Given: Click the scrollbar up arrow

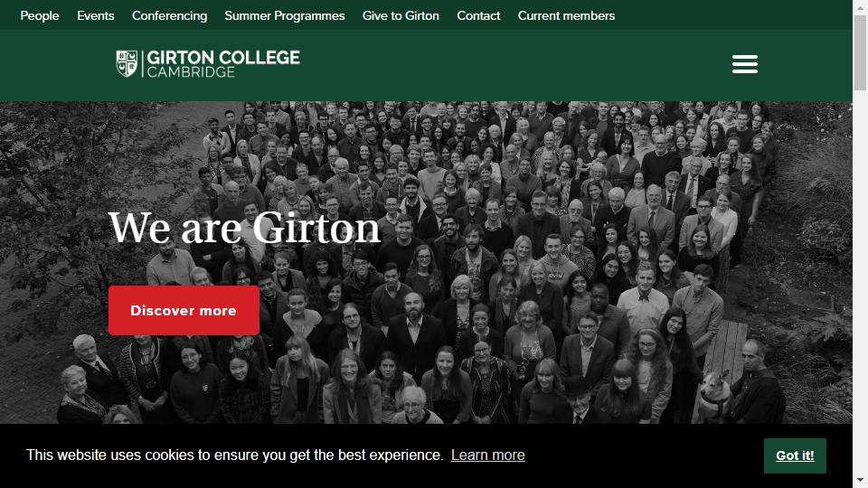Looking at the screenshot, I should point(860,6).
